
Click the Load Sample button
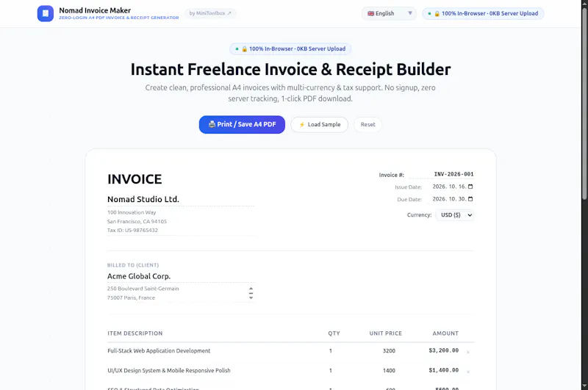319,124
